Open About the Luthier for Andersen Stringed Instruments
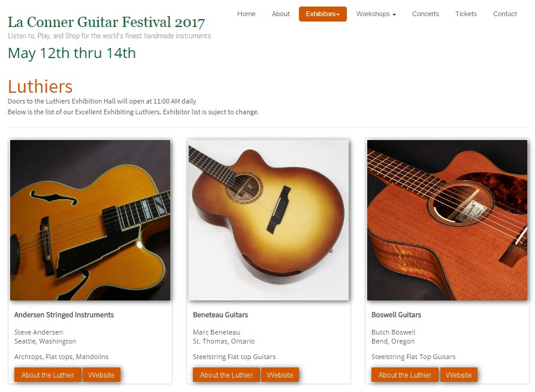535x392 pixels. (x=48, y=375)
